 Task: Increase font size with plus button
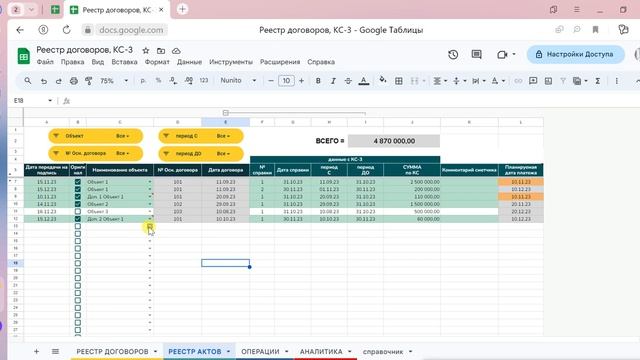(x=302, y=81)
